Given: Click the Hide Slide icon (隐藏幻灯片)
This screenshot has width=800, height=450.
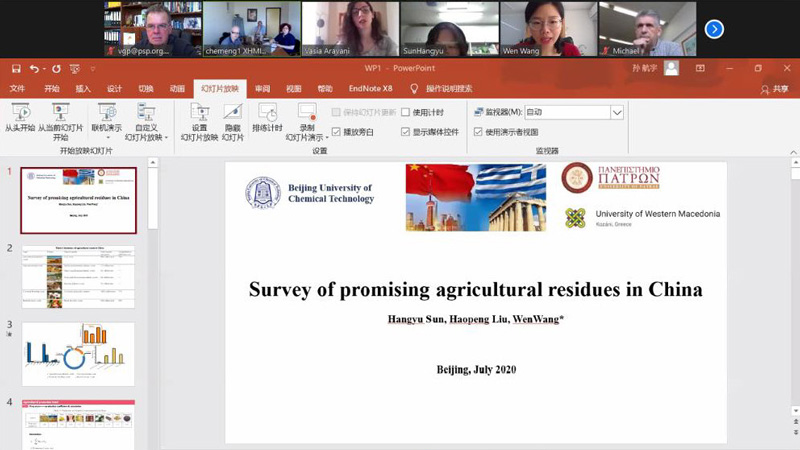Looking at the screenshot, I should [x=233, y=113].
